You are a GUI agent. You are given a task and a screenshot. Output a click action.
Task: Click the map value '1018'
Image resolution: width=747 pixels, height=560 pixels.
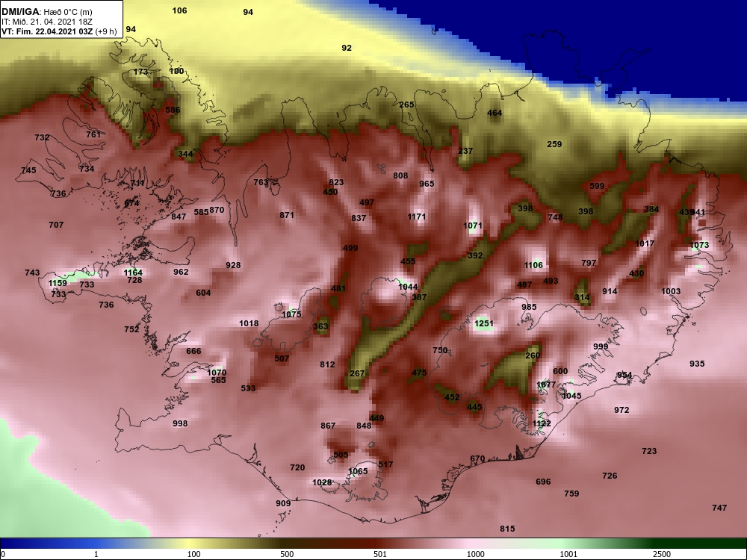249,323
